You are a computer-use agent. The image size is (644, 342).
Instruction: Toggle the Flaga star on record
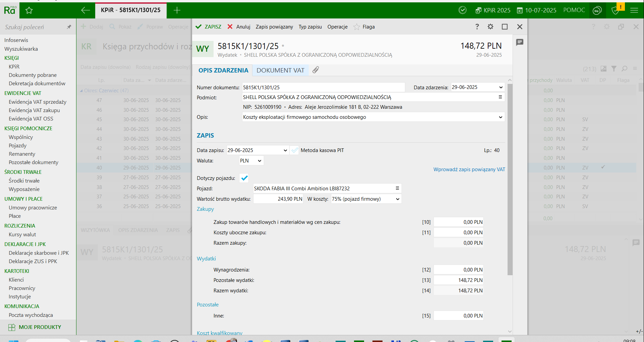pyautogui.click(x=357, y=27)
